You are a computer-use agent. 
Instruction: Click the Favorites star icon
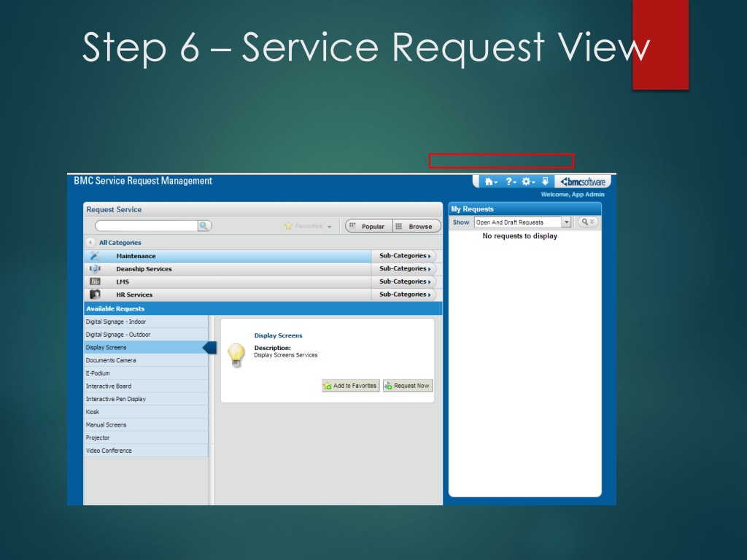[x=287, y=226]
